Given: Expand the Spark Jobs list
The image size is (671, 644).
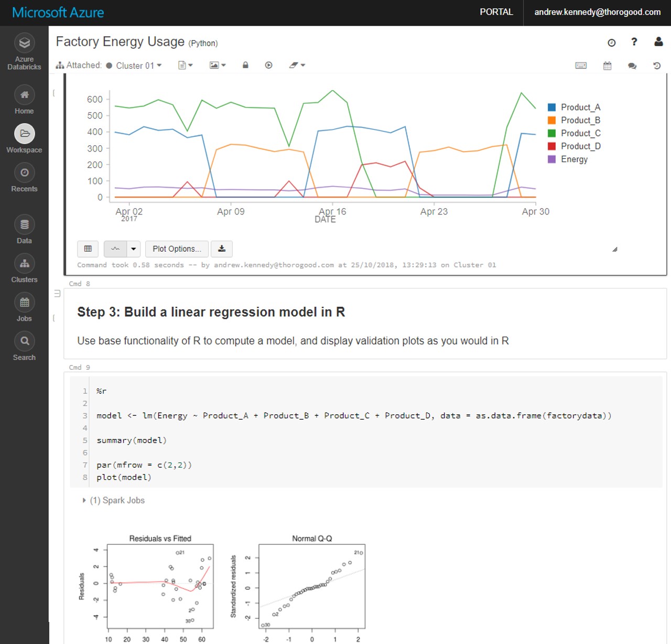Looking at the screenshot, I should [x=84, y=500].
